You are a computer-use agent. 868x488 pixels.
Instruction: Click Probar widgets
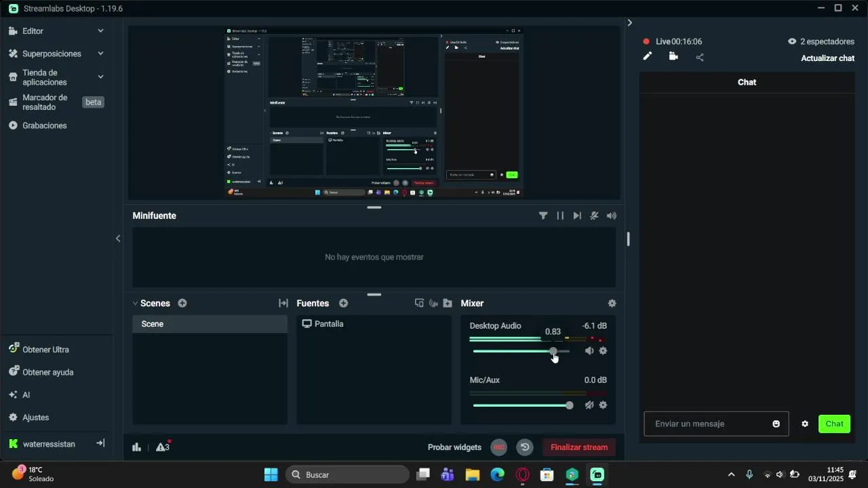454,447
